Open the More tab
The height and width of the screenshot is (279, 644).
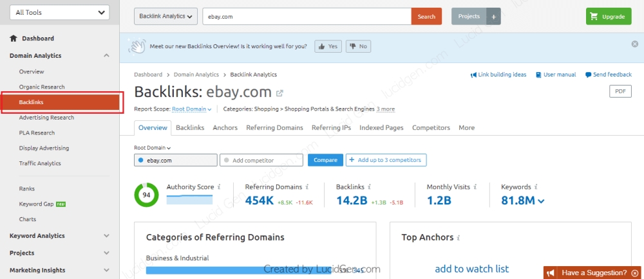tap(466, 128)
